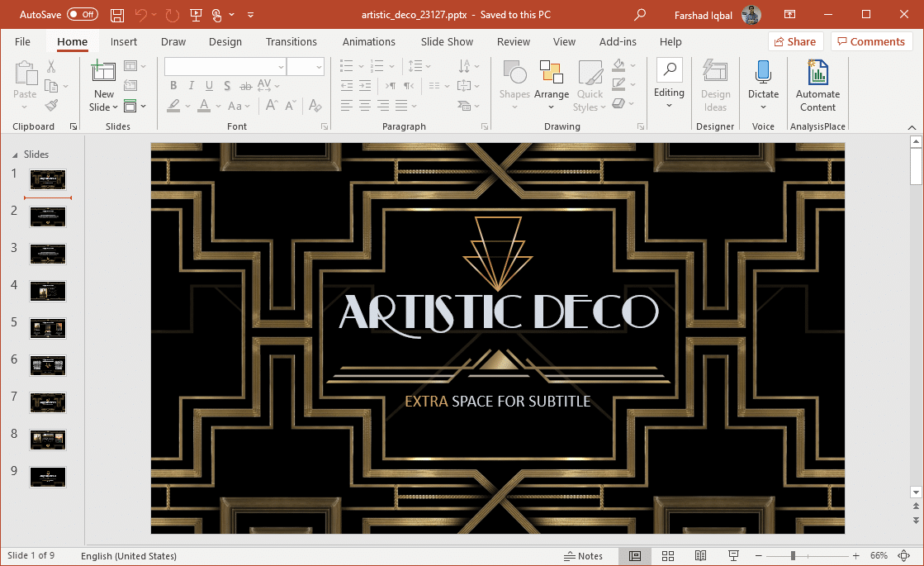
Task: Toggle the Notes pane
Action: pos(583,556)
